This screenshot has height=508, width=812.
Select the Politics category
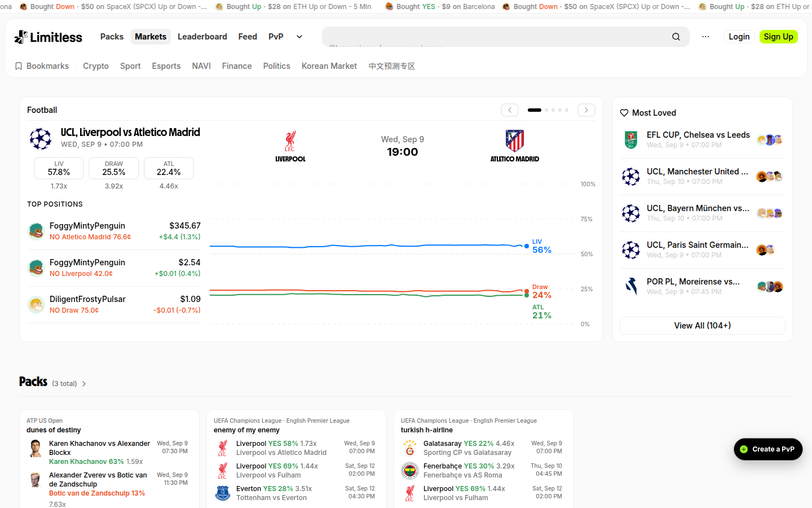click(277, 66)
